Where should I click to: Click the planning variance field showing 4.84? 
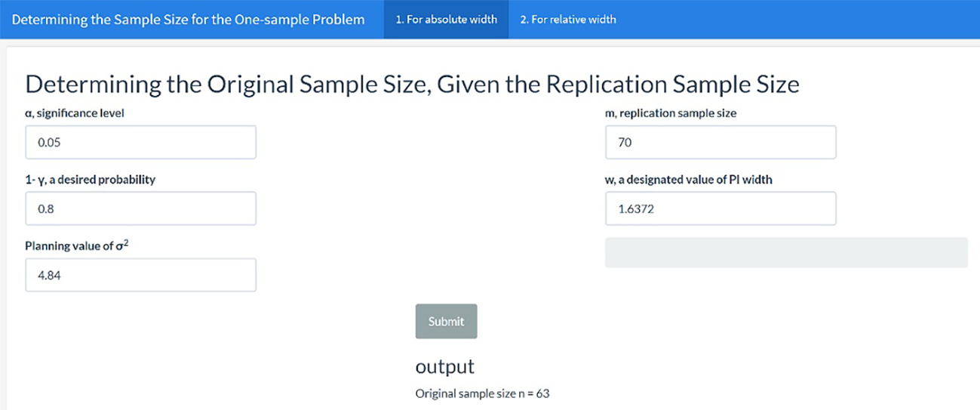pos(140,275)
